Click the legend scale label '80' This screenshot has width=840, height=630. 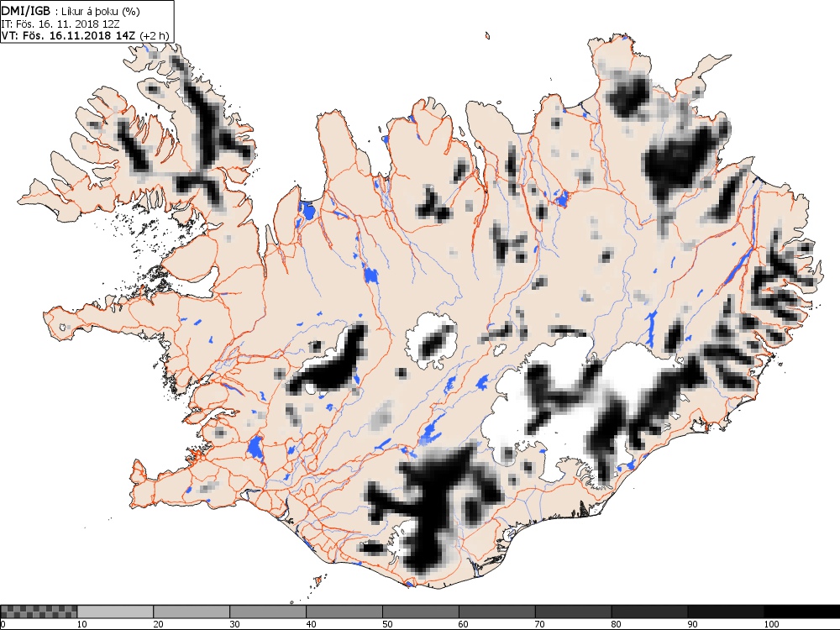coord(616,624)
